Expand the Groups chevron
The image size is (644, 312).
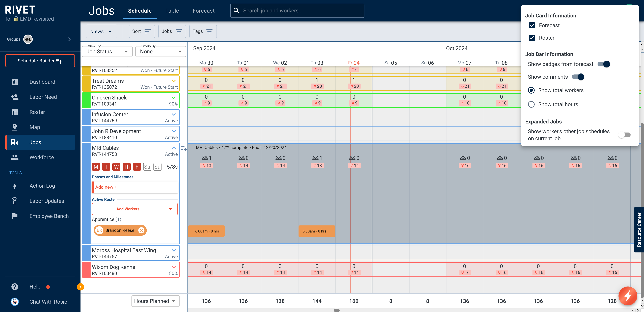(69, 39)
